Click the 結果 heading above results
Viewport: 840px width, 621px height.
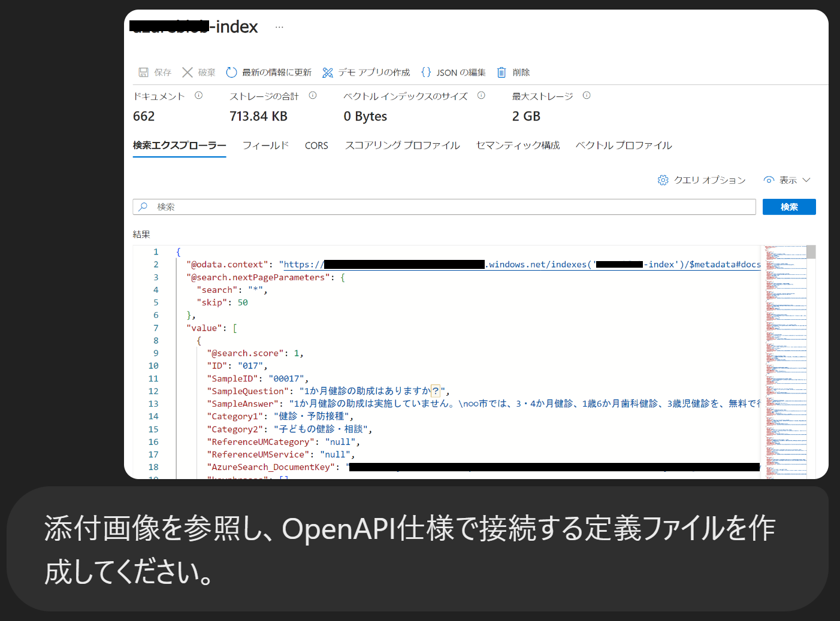point(141,234)
